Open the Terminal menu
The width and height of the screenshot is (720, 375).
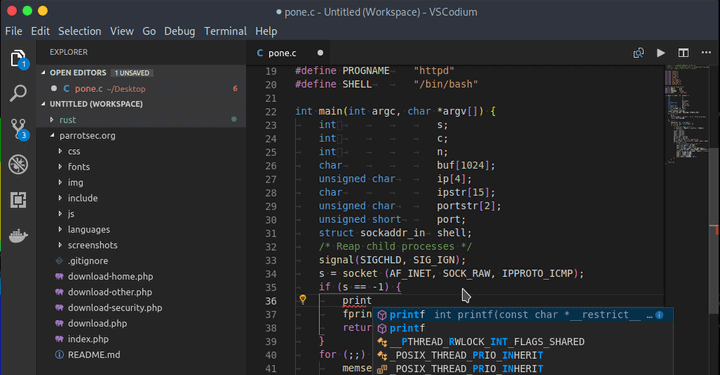tap(225, 31)
